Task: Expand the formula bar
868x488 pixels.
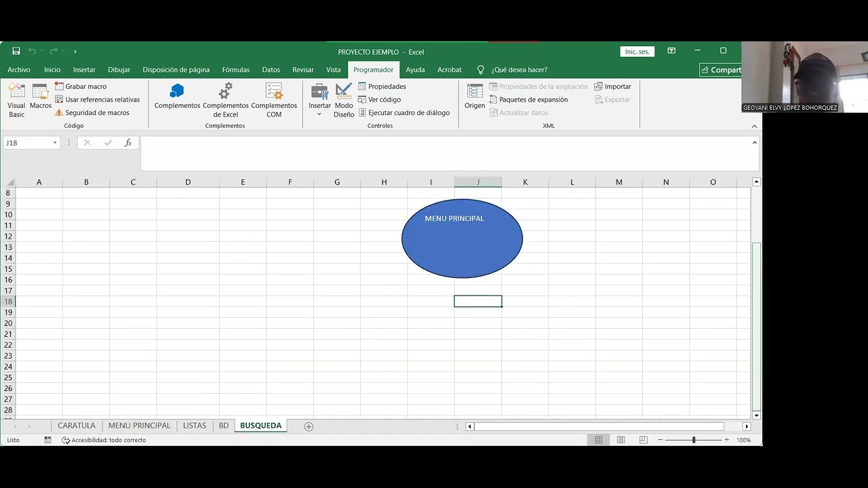Action: [754, 142]
